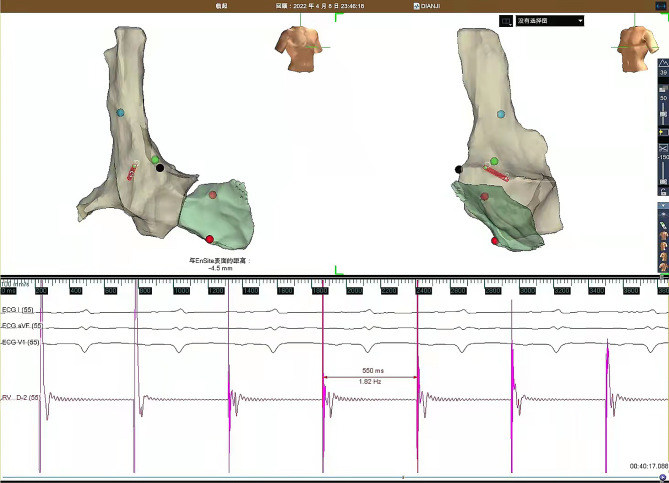Click the 00:40:17.088 timestamp
Screen dimensions: 669x483
(x=649, y=466)
